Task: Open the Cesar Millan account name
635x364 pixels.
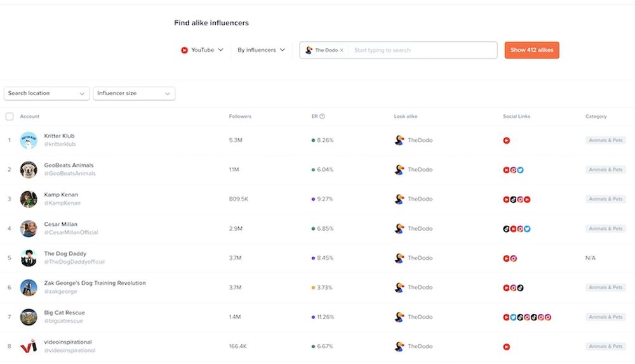Action: click(61, 224)
